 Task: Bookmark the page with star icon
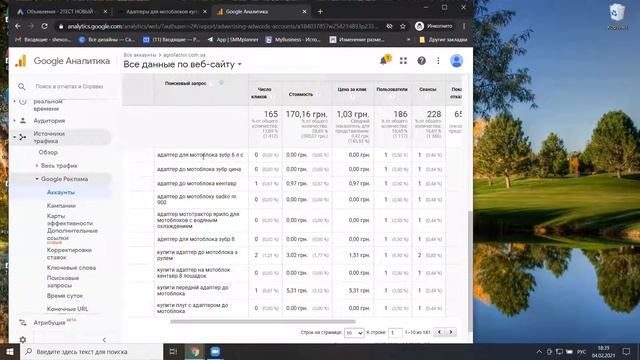[x=403, y=26]
